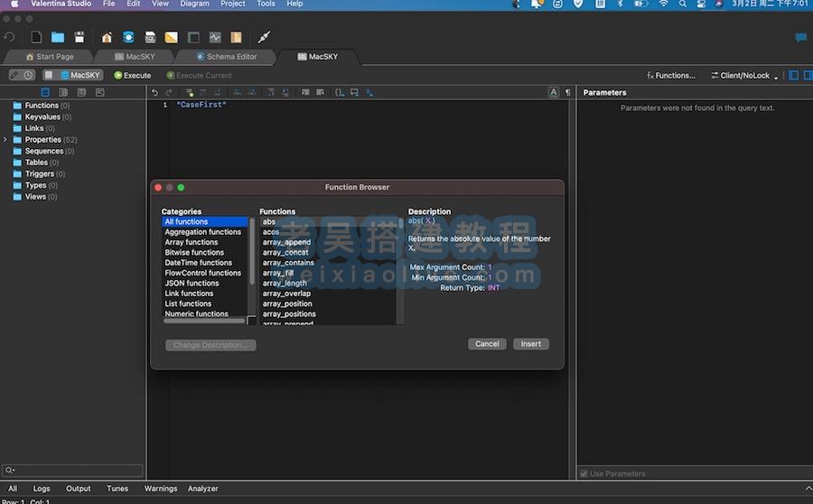Image resolution: width=813 pixels, height=504 pixels.
Task: Open the Tools menu
Action: [x=266, y=4]
